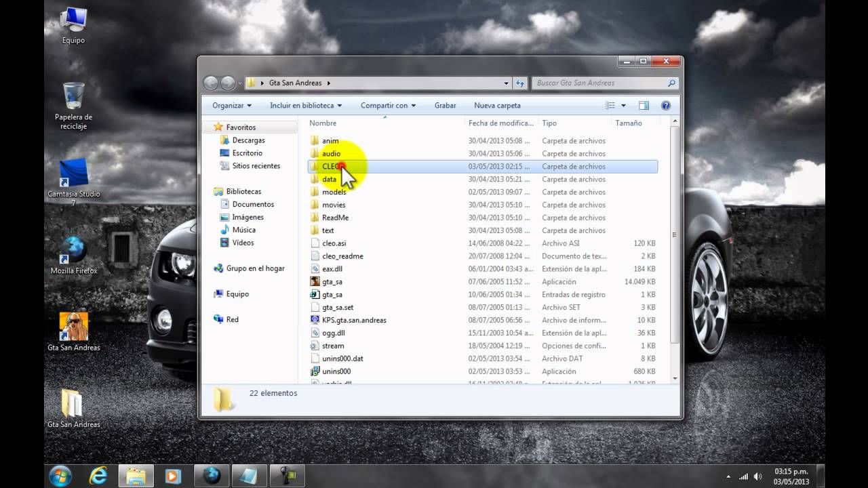Select the Gta San Andreas game shortcut icon

[x=73, y=331]
